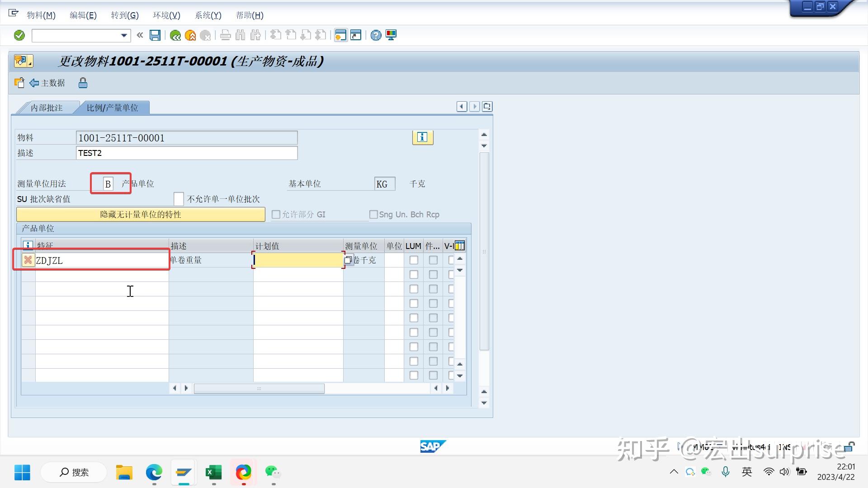Check 不允许单一单位批次 checkbox
The width and height of the screenshot is (868, 488).
point(179,199)
